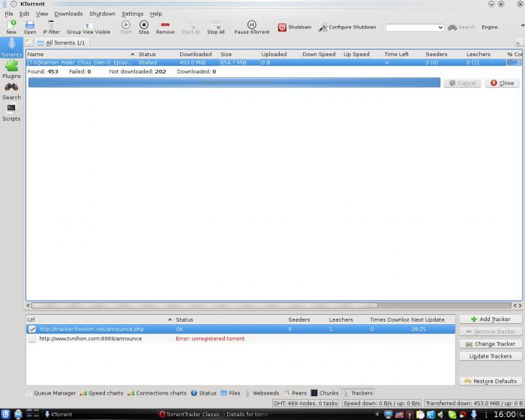Open the File menu
Viewport: 525px width, 420px height.
coord(9,13)
